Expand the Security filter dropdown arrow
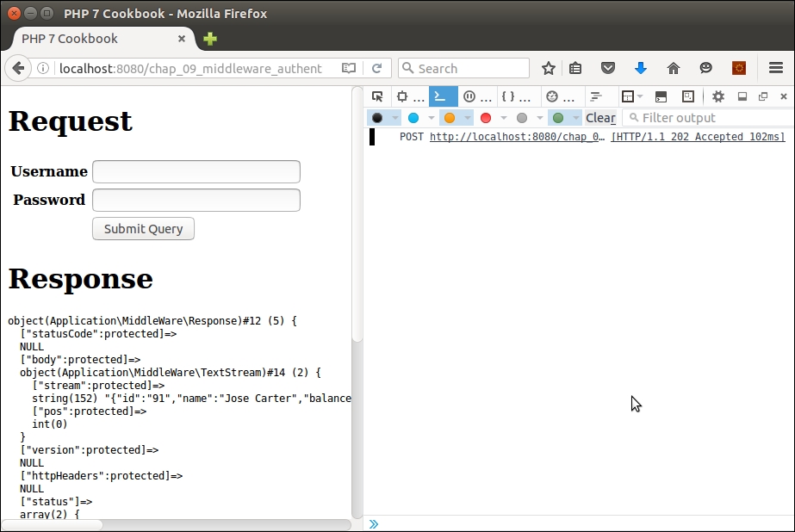The width and height of the screenshot is (795, 532). click(x=505, y=118)
